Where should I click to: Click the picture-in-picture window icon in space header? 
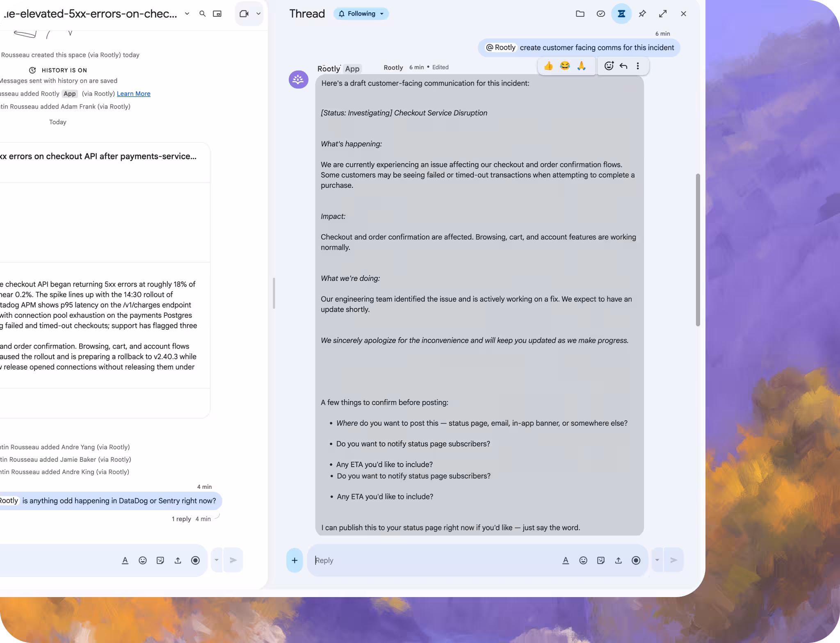[217, 14]
